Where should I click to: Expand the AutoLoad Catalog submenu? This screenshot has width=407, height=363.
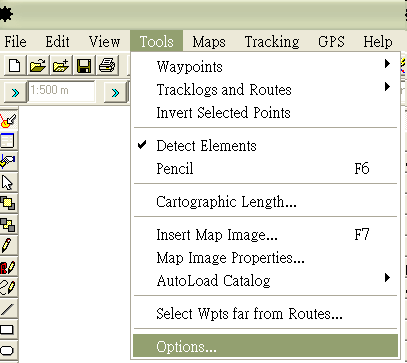[266, 281]
